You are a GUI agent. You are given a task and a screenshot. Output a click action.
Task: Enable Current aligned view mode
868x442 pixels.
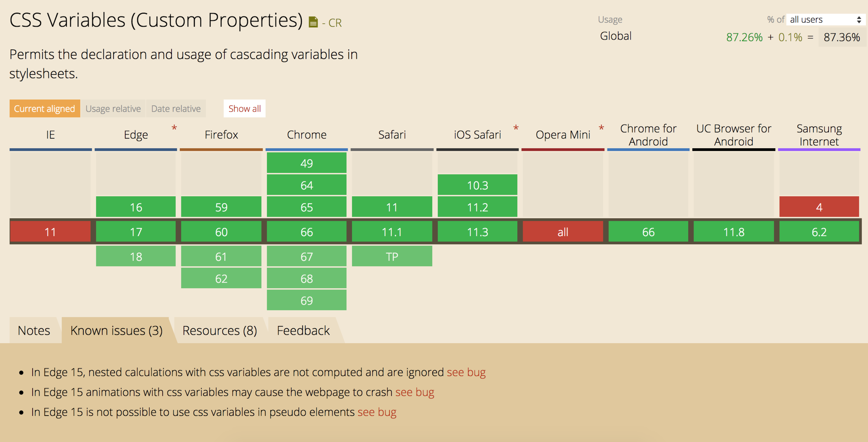(x=44, y=109)
